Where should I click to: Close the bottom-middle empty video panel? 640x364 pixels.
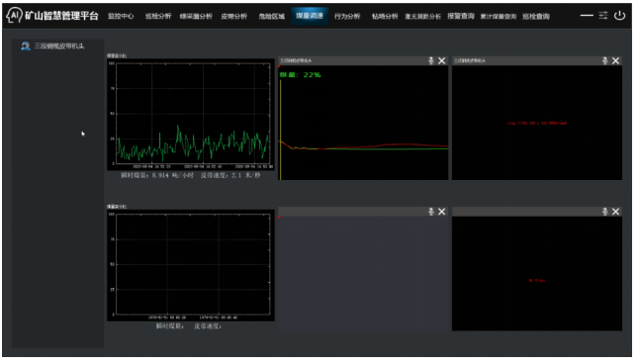(441, 212)
